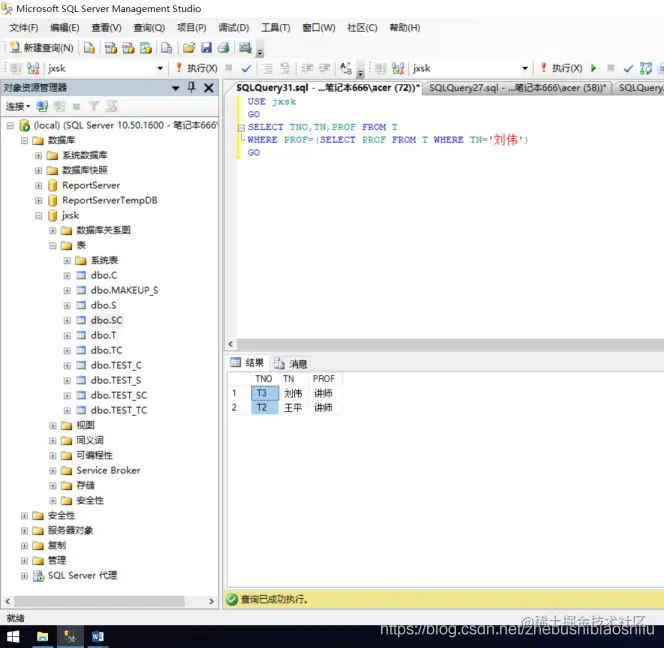Click the dbo.C table icon
The width and height of the screenshot is (664, 648).
pyautogui.click(x=81, y=275)
